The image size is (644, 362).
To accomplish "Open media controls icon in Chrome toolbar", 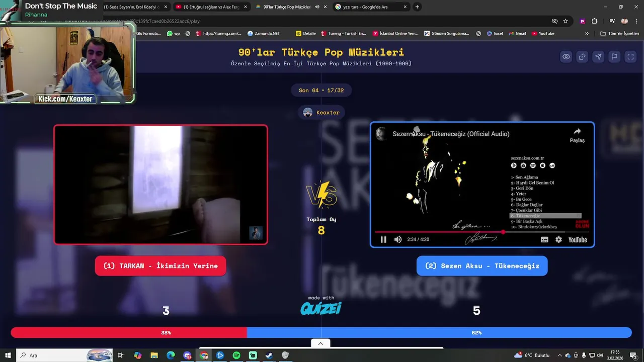I will [612, 21].
